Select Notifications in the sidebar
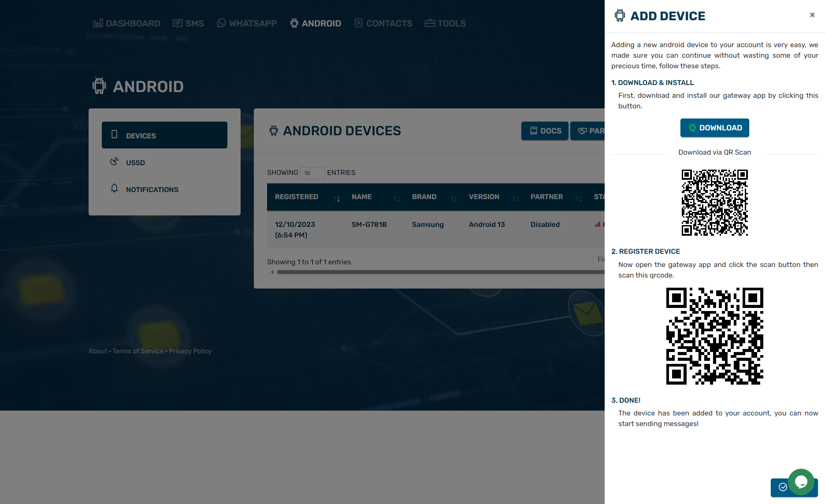The image size is (825, 504). point(164,189)
